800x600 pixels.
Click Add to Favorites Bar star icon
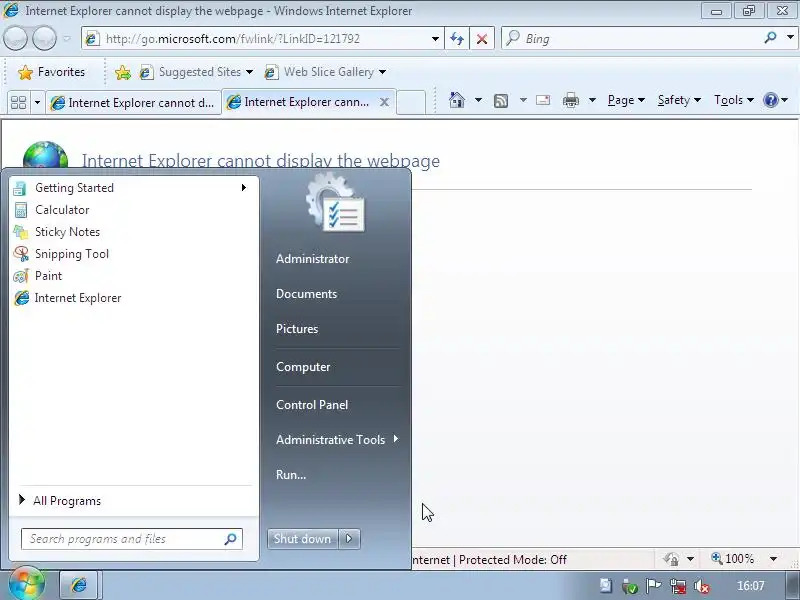point(122,72)
